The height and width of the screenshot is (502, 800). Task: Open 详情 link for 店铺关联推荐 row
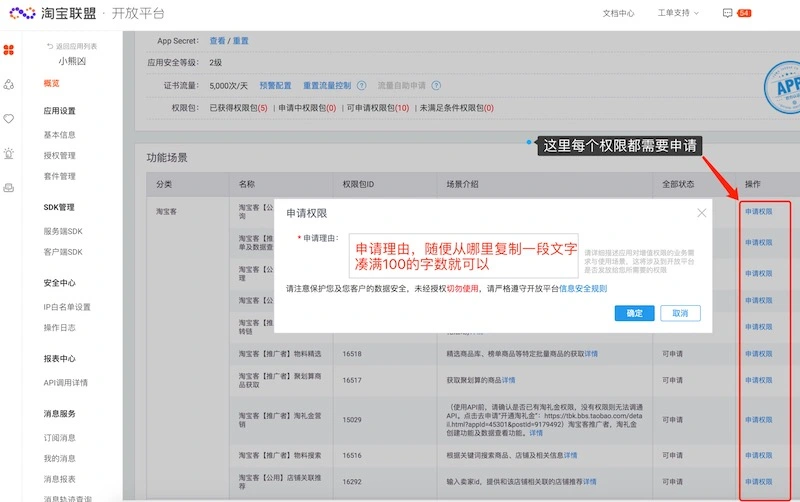(589, 482)
